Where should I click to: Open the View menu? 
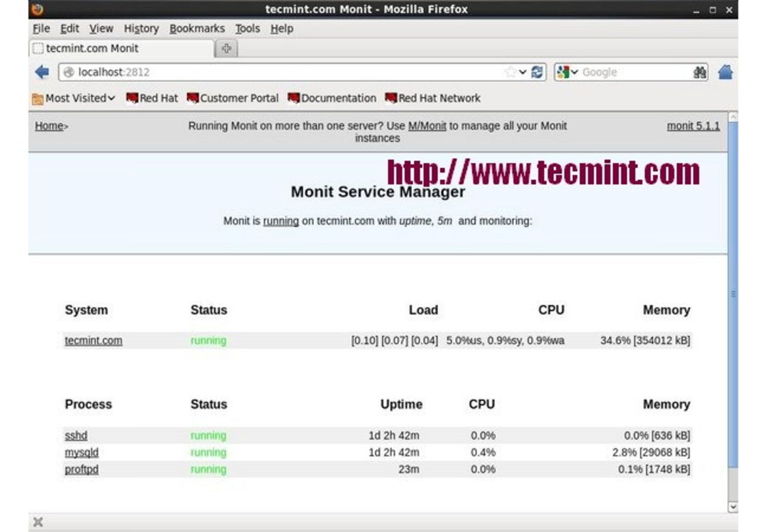[101, 29]
